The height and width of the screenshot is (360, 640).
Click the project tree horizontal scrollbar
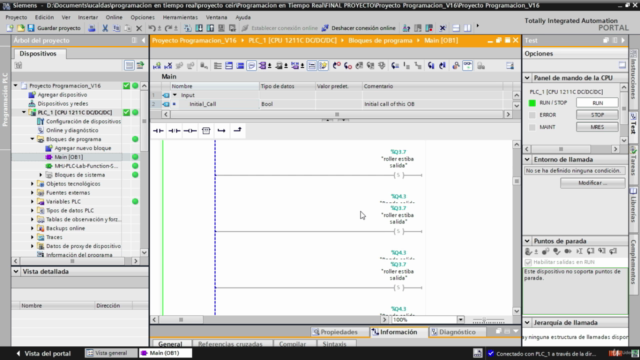pos(72,261)
